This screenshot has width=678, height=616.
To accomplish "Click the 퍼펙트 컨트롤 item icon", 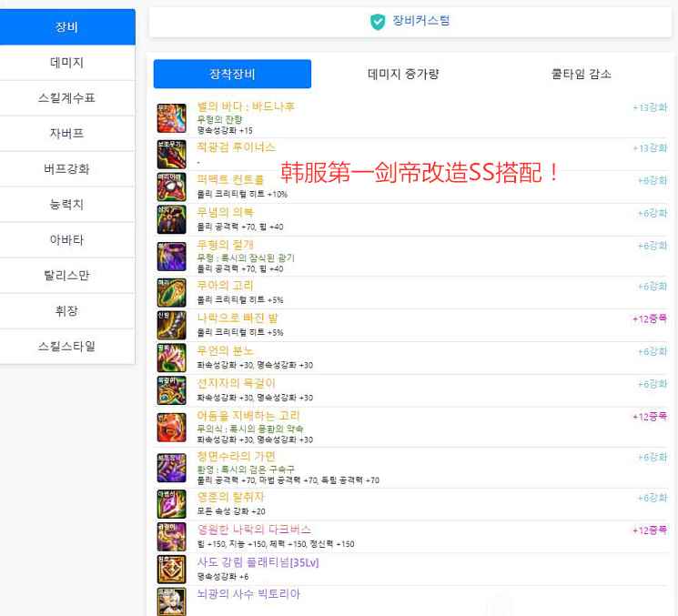I will click(x=170, y=187).
